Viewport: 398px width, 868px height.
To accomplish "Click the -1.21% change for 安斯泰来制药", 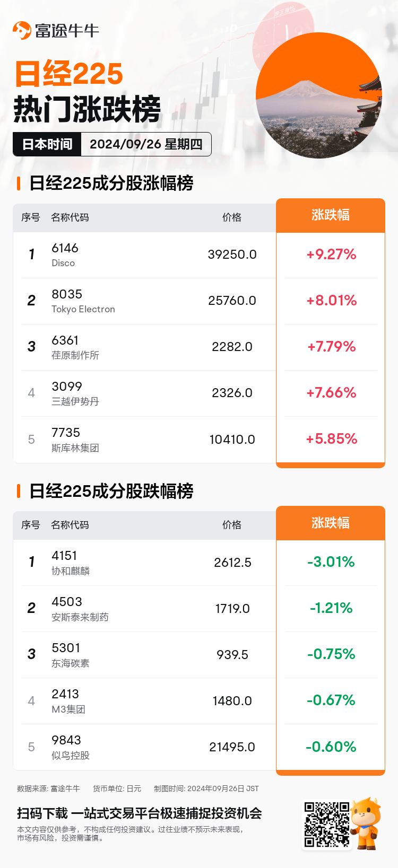I will 331,608.
